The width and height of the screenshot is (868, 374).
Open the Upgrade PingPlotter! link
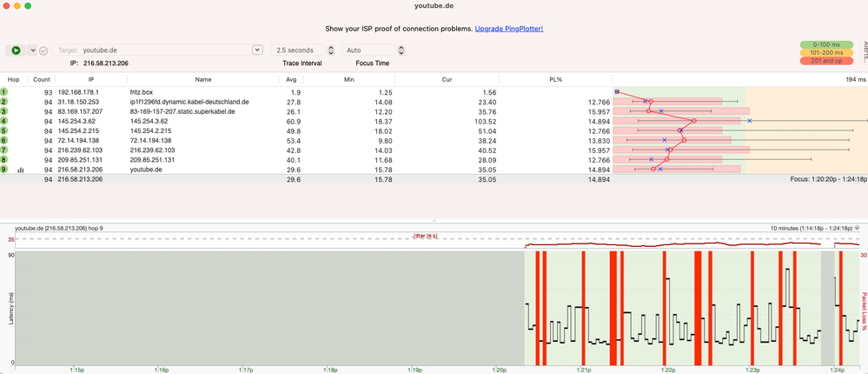pyautogui.click(x=509, y=28)
